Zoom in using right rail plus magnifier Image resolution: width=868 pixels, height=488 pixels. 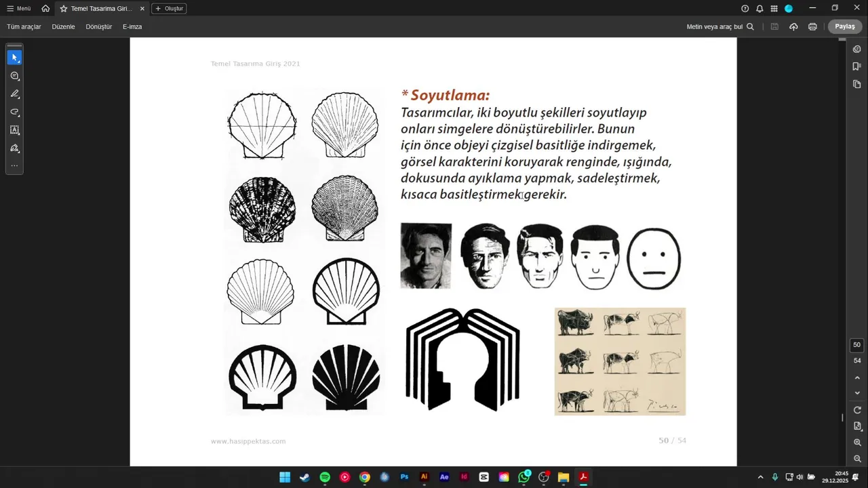[x=857, y=442]
